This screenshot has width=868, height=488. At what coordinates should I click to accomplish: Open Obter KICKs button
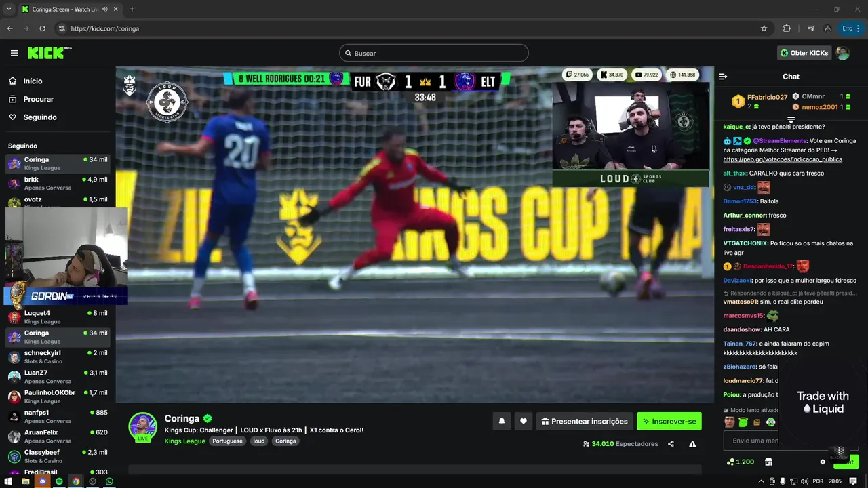(x=804, y=53)
